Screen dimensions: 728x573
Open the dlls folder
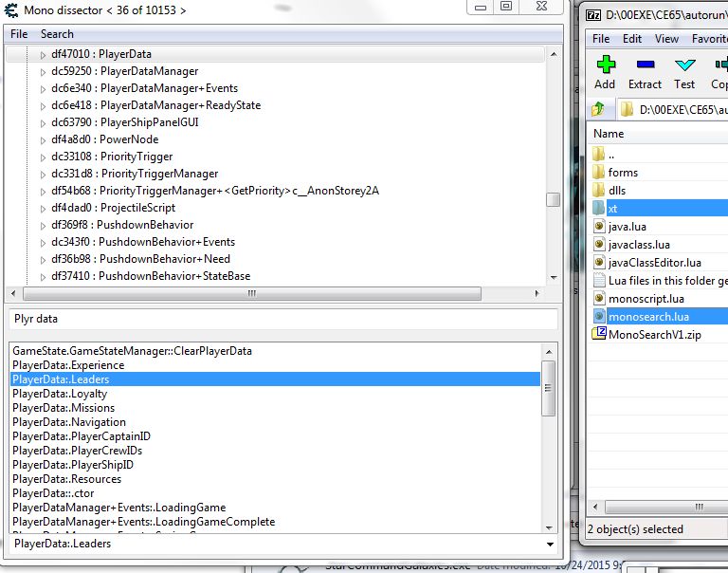tap(617, 191)
